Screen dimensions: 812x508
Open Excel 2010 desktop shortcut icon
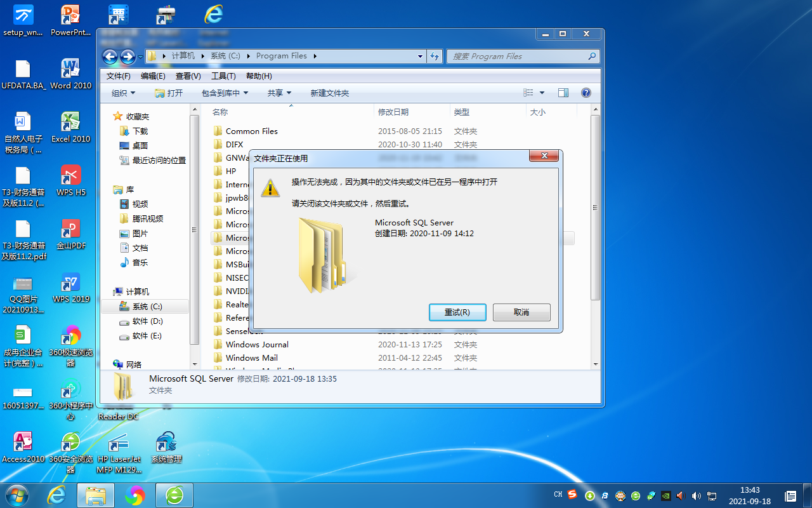(70, 127)
